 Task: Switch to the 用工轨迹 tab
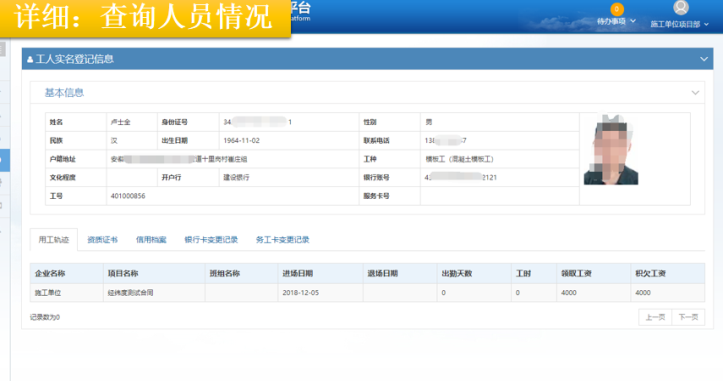point(53,239)
